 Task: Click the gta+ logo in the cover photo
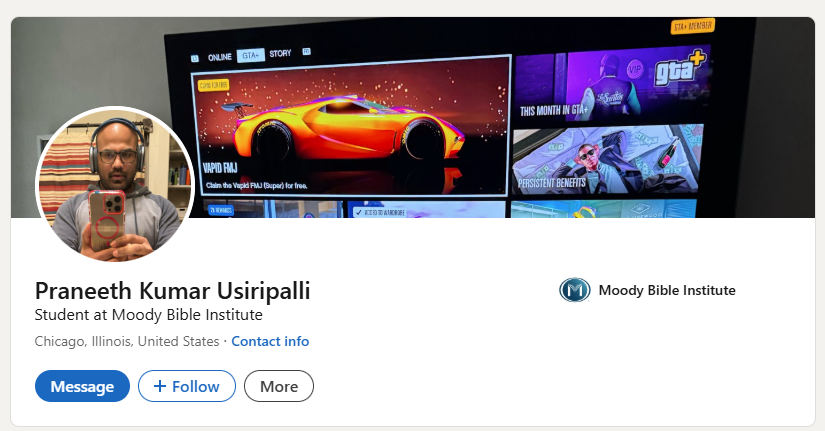680,66
